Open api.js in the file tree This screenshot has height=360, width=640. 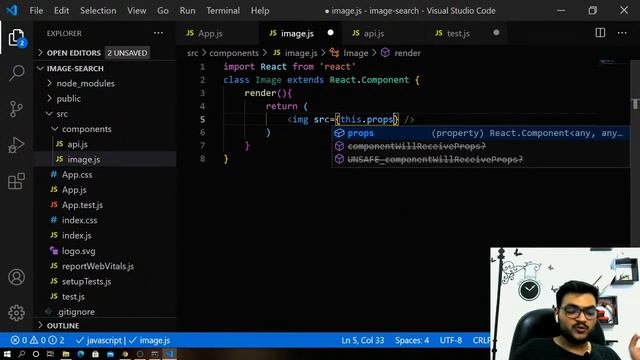pyautogui.click(x=105, y=144)
